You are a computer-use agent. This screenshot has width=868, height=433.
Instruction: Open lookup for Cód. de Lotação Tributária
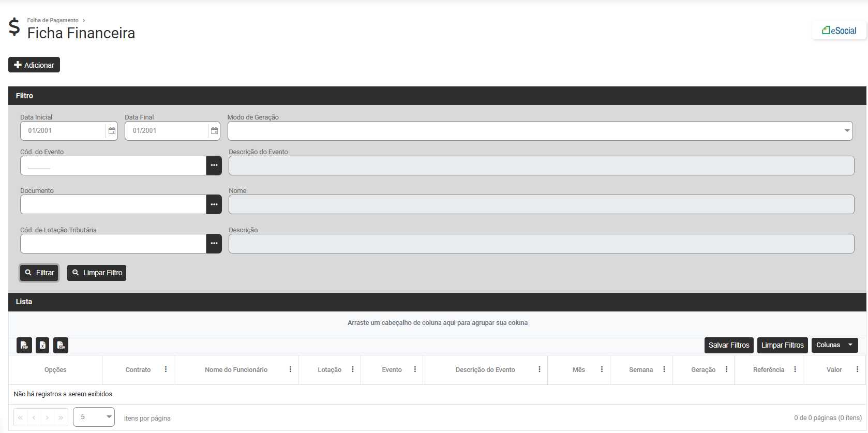[x=214, y=244]
